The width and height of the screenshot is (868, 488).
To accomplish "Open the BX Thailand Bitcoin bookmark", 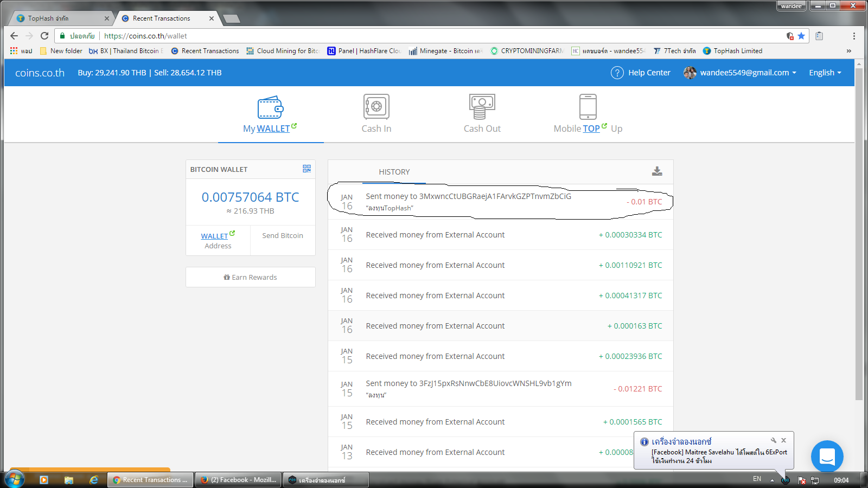I will click(x=126, y=51).
